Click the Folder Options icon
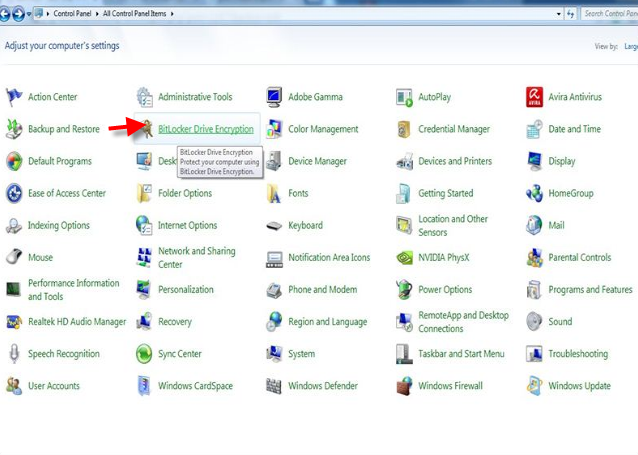This screenshot has height=455, width=638. pos(144,193)
